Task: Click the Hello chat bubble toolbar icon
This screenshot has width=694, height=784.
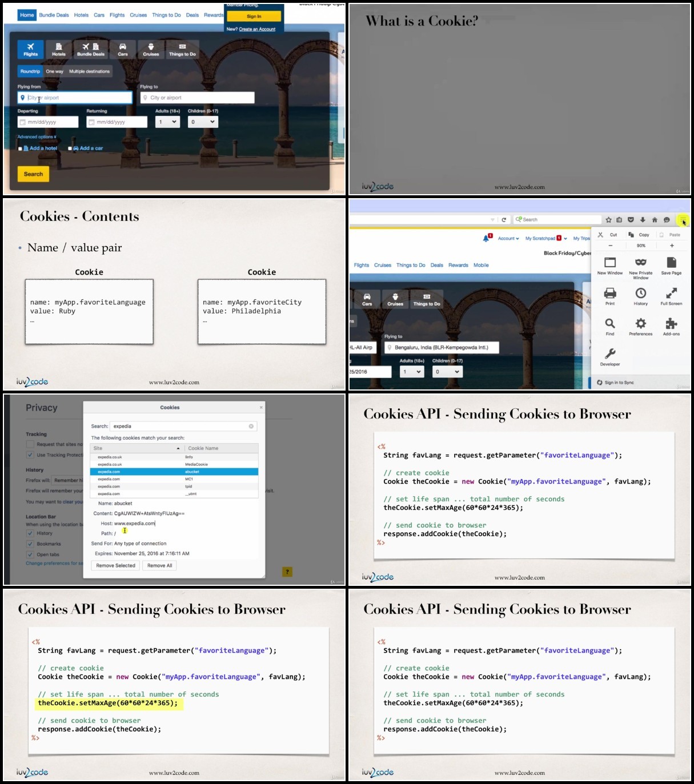Action: pos(666,220)
